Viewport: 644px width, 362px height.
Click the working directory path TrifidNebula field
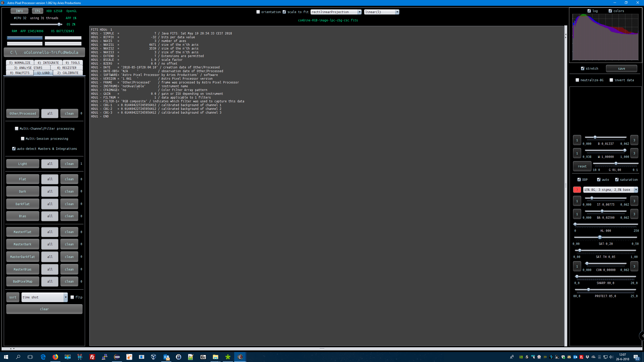click(x=44, y=52)
